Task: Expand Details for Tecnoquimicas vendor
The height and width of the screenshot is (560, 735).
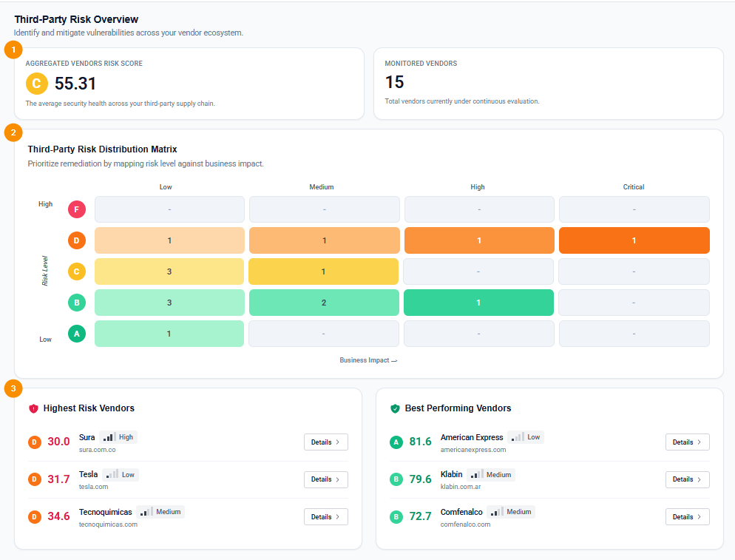Action: tap(325, 516)
